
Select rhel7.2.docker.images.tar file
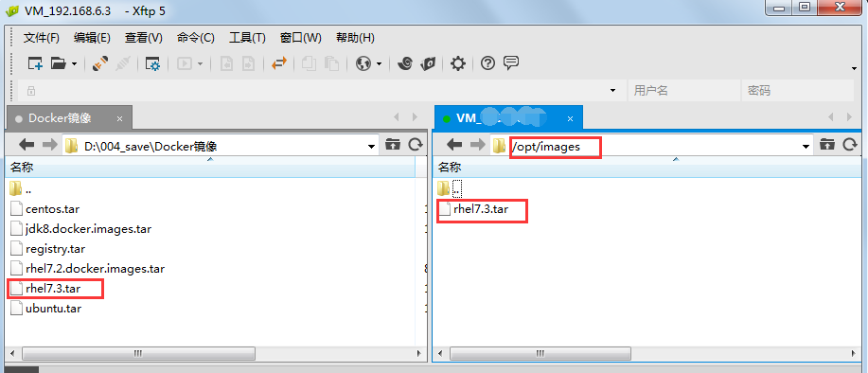click(x=87, y=269)
